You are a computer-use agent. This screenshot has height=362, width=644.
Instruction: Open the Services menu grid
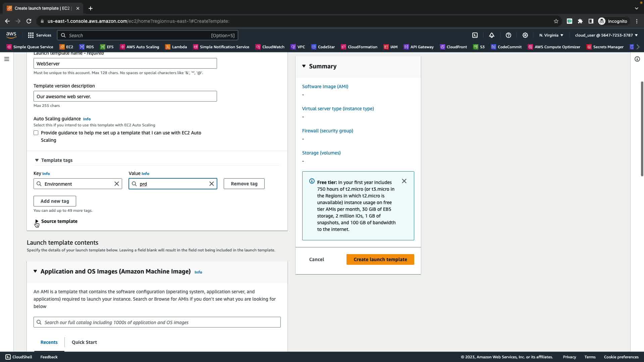coord(40,35)
